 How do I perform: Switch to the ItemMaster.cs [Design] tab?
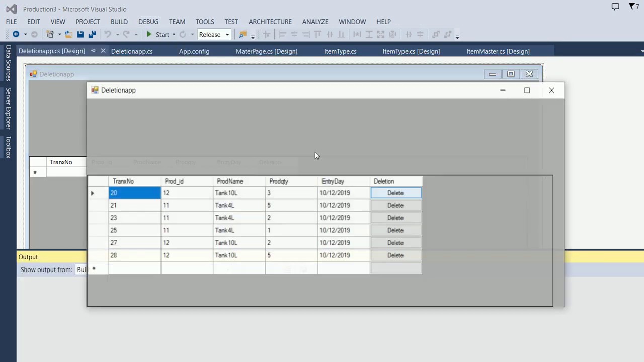click(498, 51)
